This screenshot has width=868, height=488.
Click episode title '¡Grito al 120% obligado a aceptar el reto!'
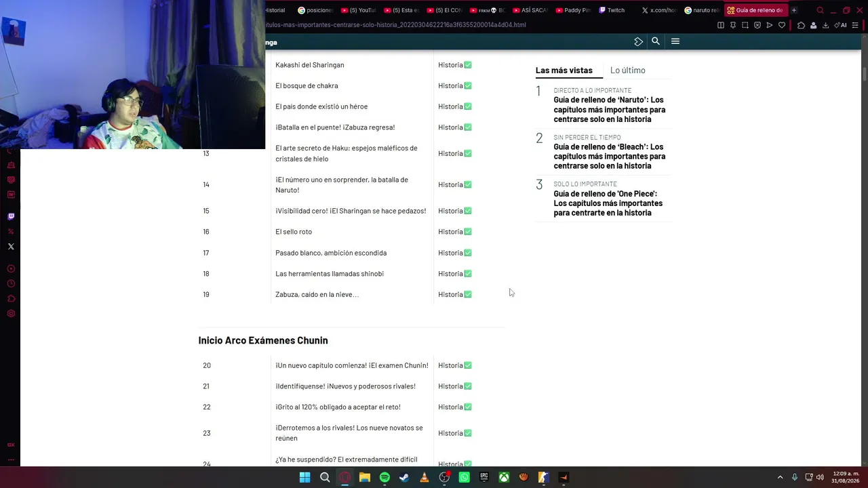pos(338,407)
